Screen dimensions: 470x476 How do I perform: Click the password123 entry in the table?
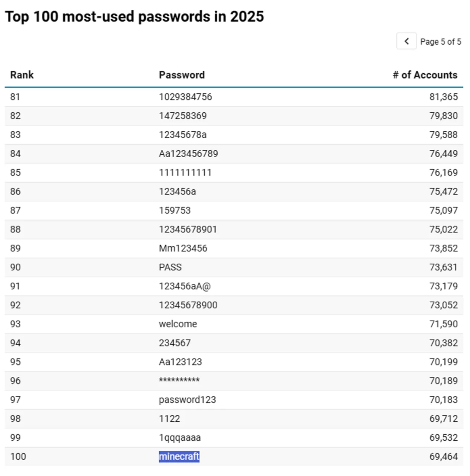pos(187,400)
